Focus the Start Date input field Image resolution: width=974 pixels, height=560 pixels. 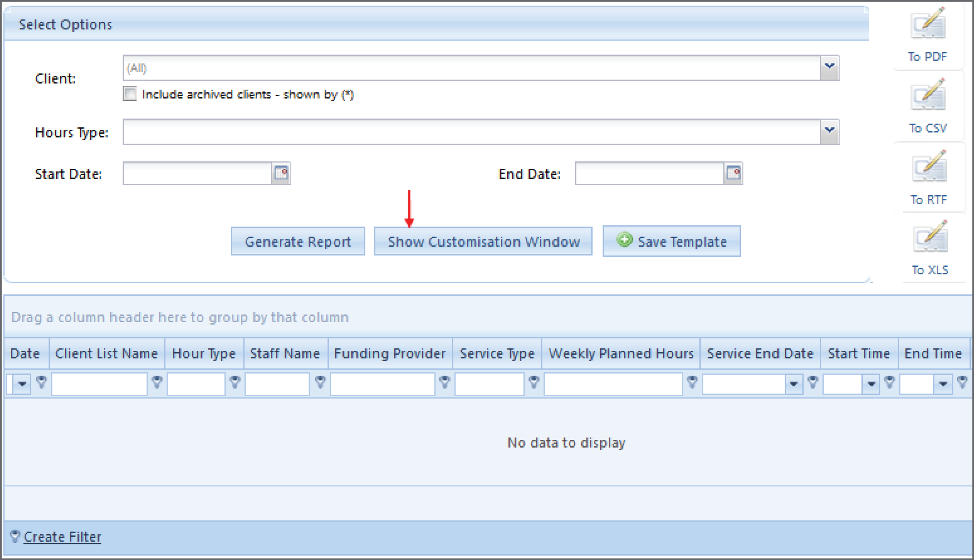tap(198, 174)
